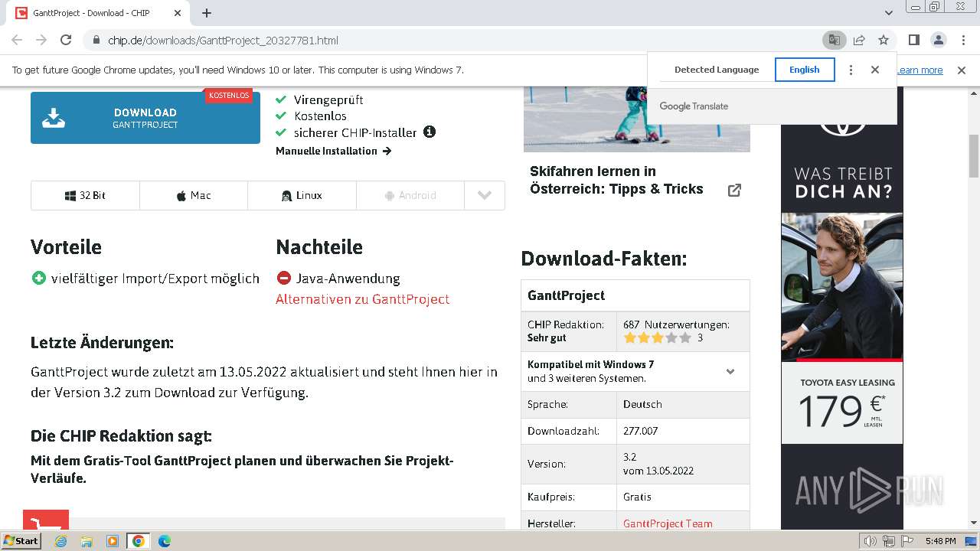Toggle the browser side panel icon
The image size is (980, 551).
[914, 40]
